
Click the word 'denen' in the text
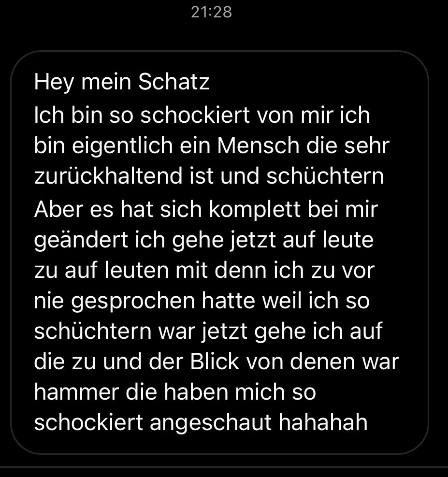[322, 361]
